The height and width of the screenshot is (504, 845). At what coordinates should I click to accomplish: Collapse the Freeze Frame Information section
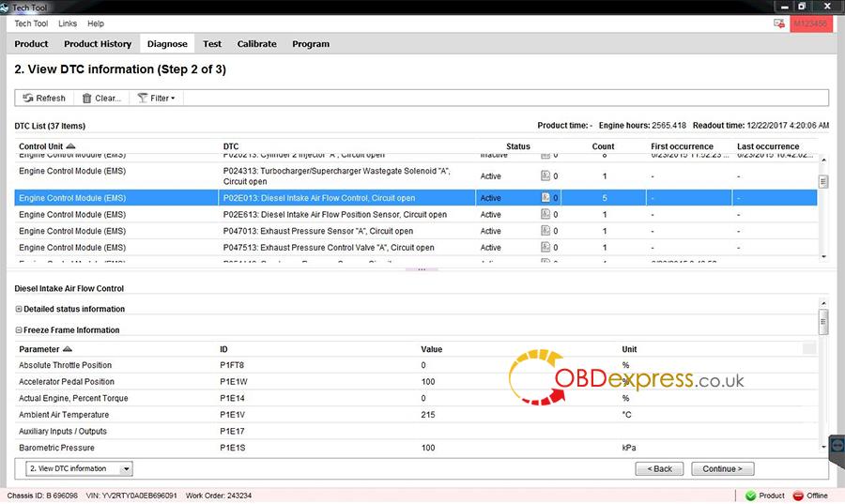(19, 330)
